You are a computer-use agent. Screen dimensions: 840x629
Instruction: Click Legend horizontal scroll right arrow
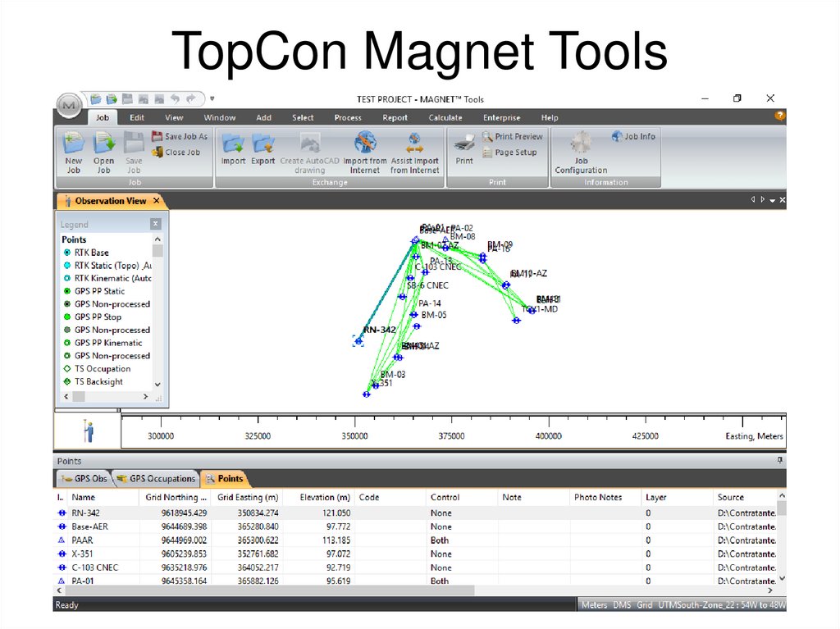145,396
